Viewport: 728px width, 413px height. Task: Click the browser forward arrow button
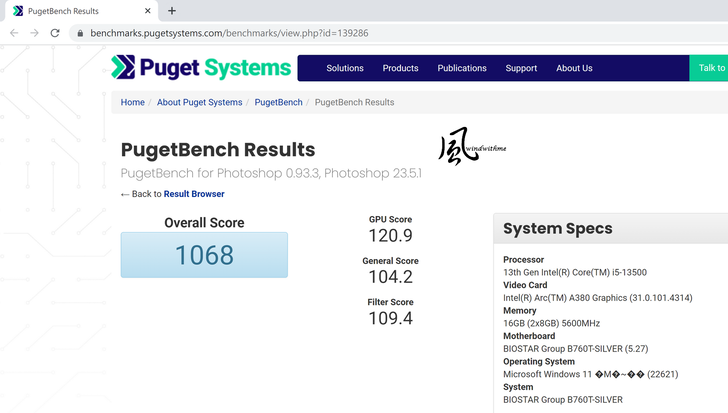coord(34,33)
